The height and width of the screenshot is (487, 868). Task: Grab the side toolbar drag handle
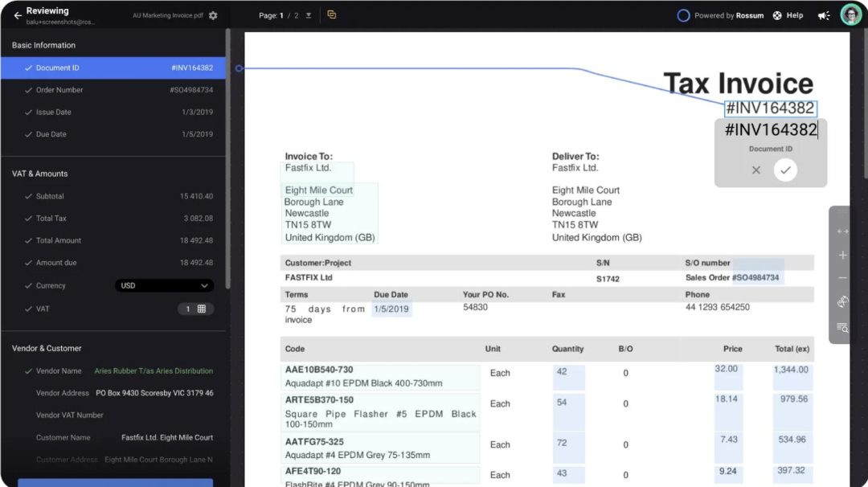coord(842,211)
